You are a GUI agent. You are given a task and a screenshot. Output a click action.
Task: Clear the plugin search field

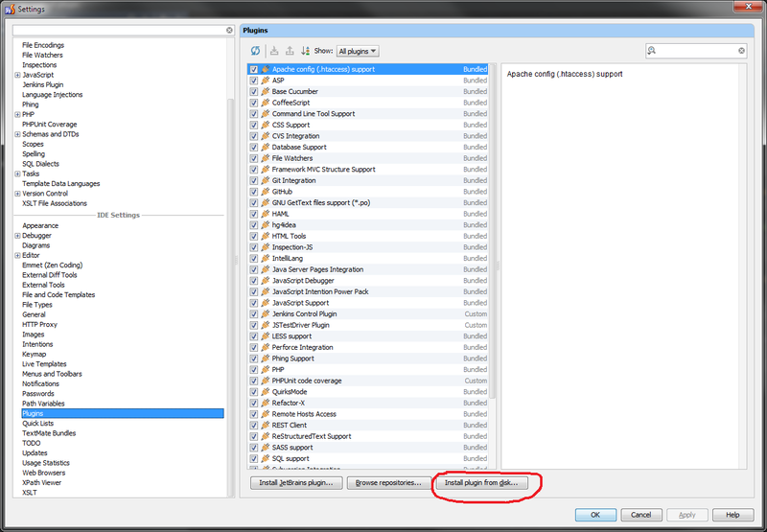pos(741,51)
